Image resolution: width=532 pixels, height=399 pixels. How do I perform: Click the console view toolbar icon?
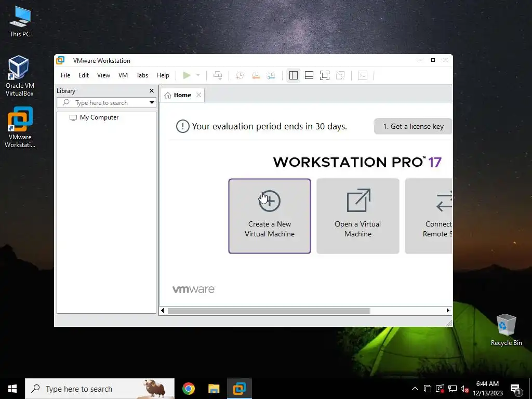[x=363, y=75]
